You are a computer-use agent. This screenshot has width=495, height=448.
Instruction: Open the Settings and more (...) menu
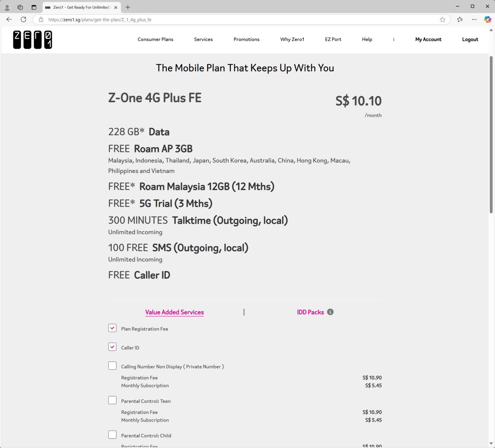tap(474, 19)
